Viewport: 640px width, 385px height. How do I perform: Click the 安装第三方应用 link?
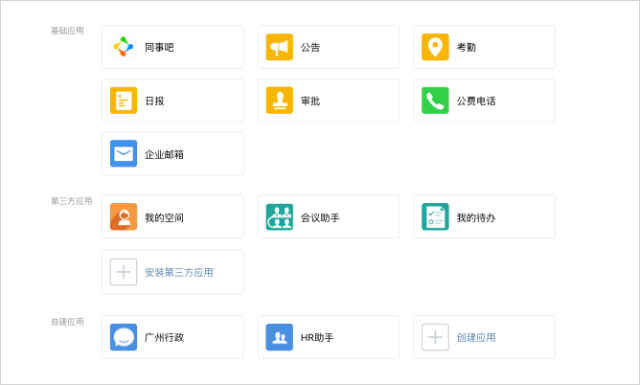point(179,272)
